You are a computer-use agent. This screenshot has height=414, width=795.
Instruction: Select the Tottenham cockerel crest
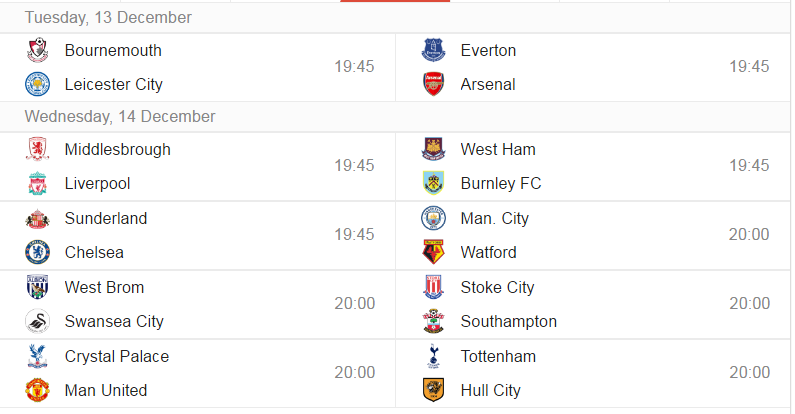433,356
